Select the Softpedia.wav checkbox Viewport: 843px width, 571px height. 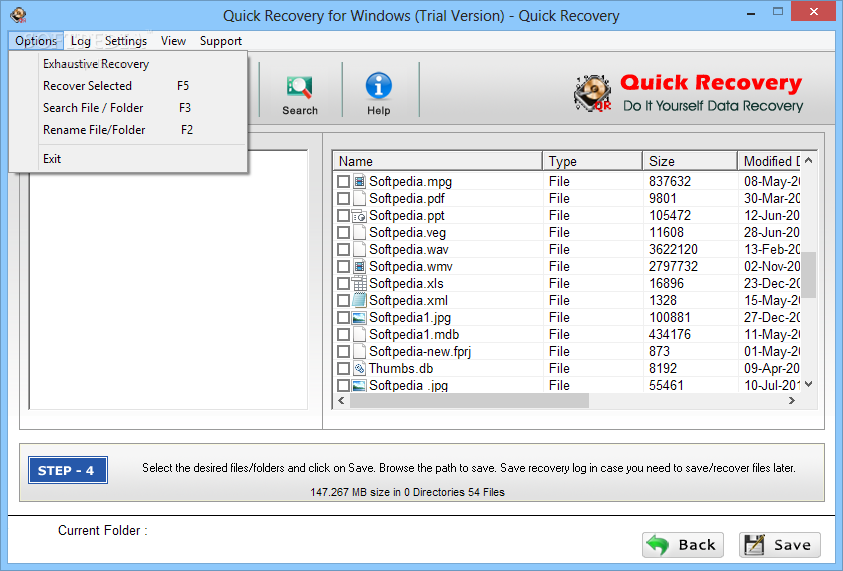click(344, 249)
